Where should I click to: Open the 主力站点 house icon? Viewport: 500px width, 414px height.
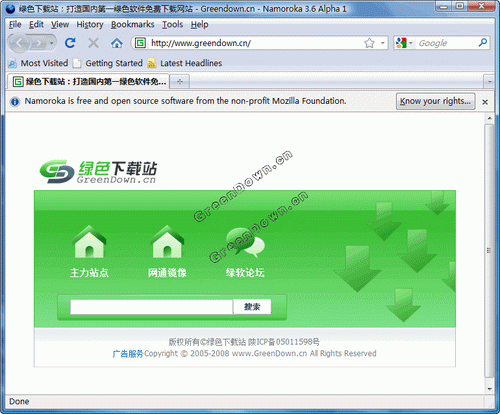click(89, 242)
